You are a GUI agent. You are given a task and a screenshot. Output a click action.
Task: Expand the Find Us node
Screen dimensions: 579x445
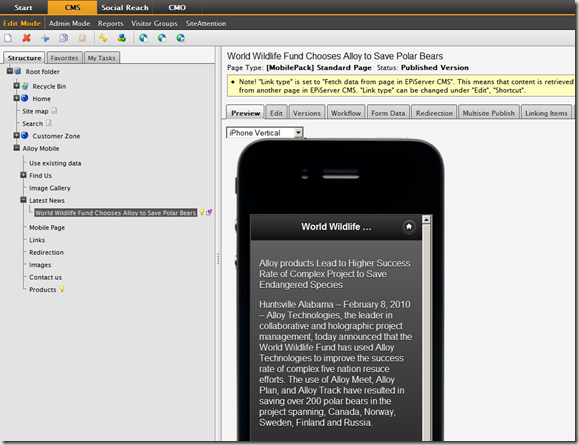[23, 175]
